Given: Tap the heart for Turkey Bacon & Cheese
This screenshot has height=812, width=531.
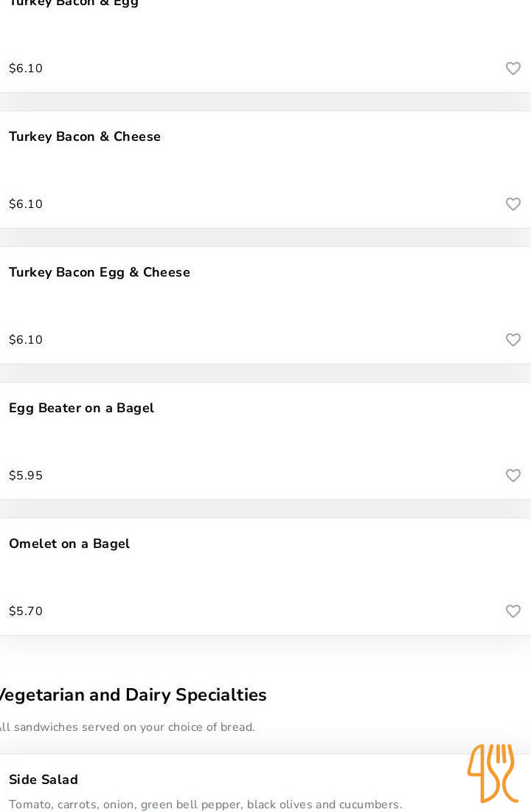Looking at the screenshot, I should coord(513,204).
